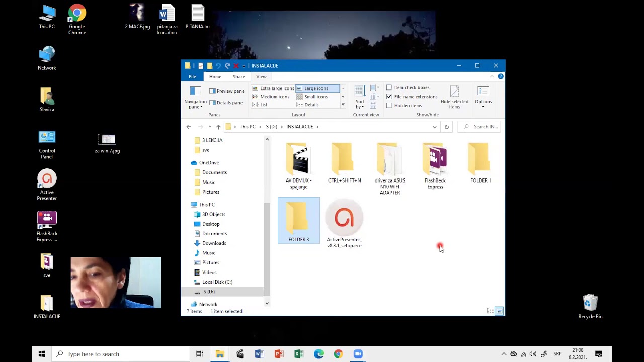Open pitanja za kurs.docx on desktop
The height and width of the screenshot is (362, 644).
click(168, 20)
